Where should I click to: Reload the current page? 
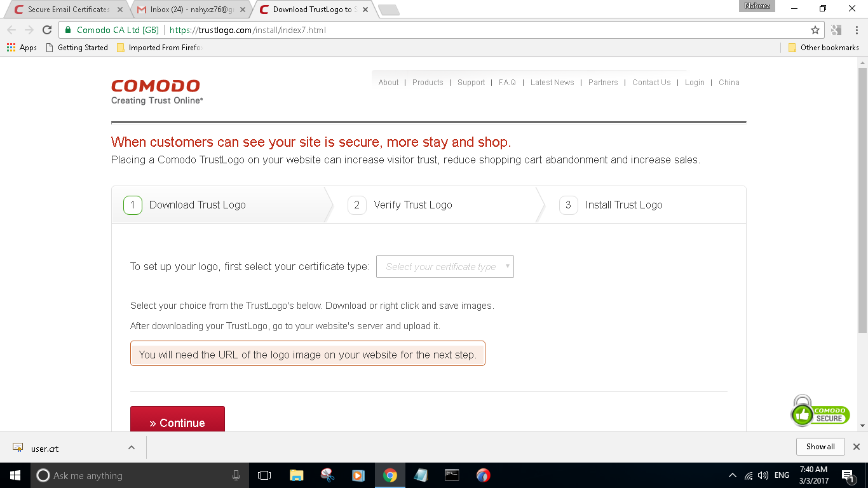click(47, 30)
